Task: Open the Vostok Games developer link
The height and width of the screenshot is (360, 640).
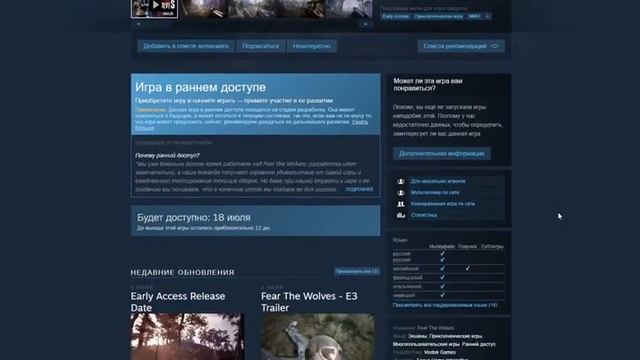Action: [440, 352]
